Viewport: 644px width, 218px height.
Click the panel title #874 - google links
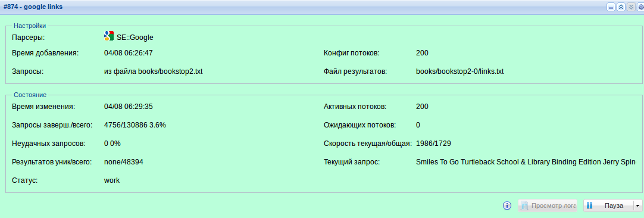click(x=33, y=7)
